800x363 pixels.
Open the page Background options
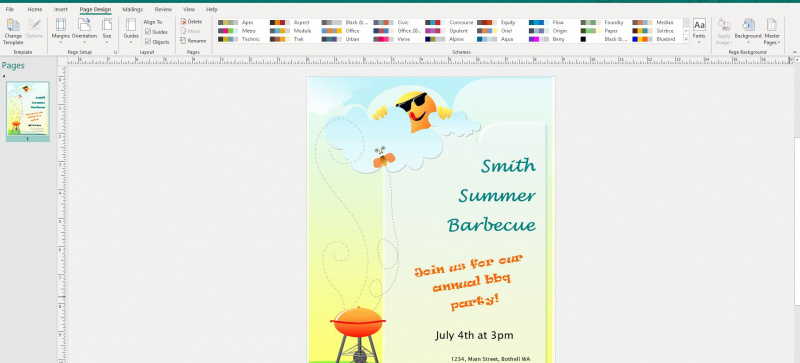click(x=748, y=31)
